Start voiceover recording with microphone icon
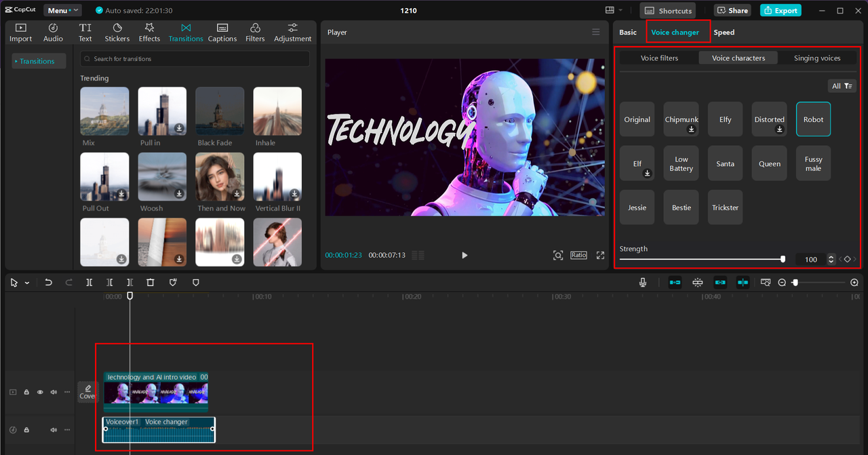 pyautogui.click(x=643, y=282)
